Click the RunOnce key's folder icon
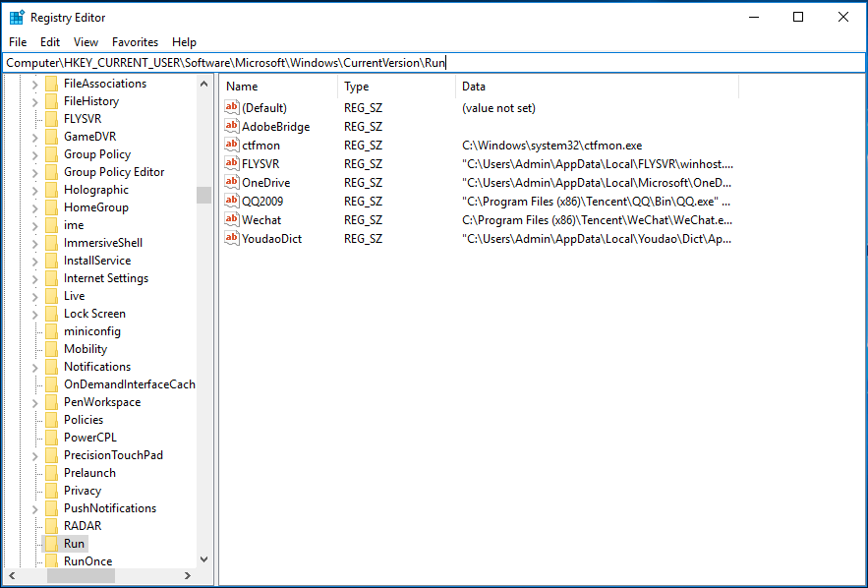 (x=52, y=560)
